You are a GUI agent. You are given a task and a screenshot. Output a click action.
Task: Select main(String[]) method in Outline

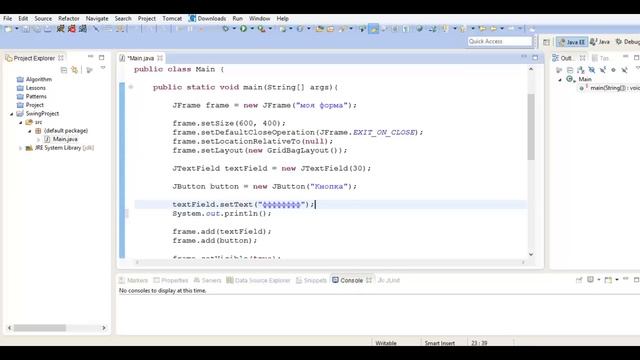(609, 88)
